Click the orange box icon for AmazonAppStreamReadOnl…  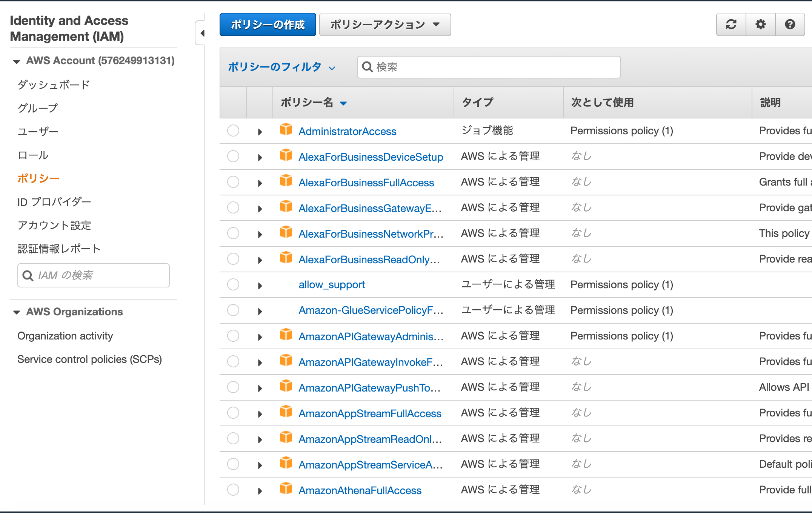pos(286,437)
